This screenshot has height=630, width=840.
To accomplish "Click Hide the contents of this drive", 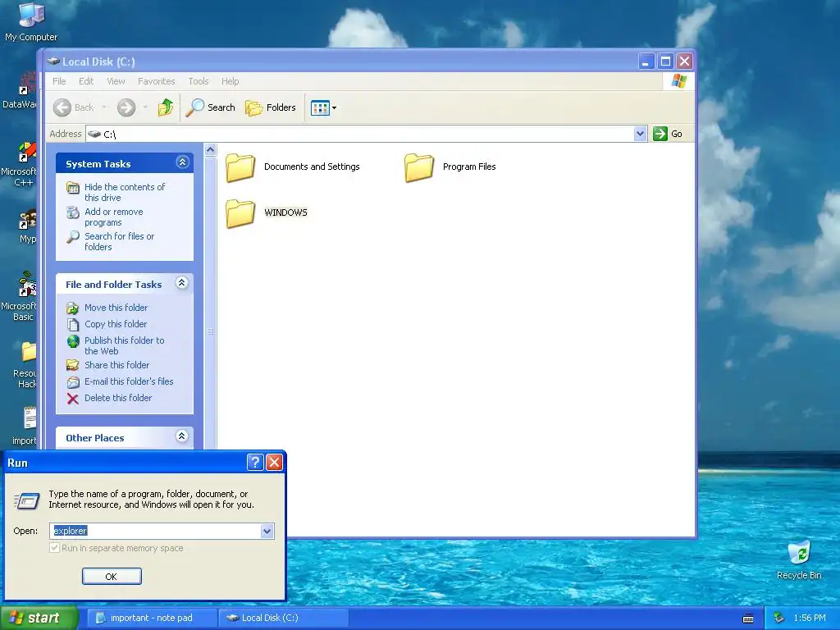I will click(125, 192).
